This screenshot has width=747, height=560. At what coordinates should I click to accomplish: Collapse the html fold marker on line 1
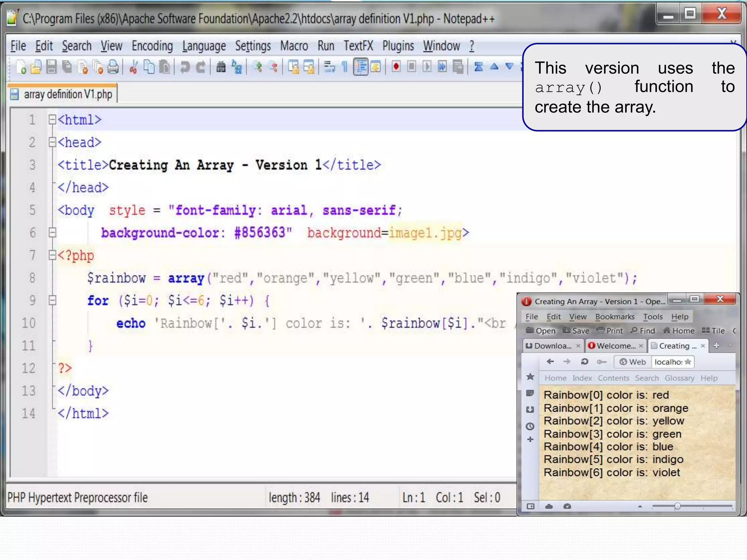pos(52,120)
